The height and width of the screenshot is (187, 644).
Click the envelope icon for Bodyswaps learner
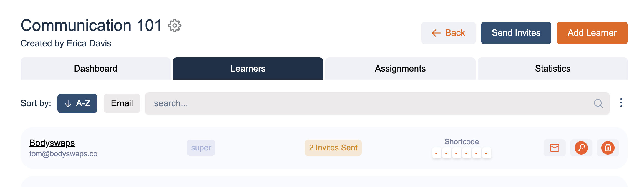pyautogui.click(x=554, y=148)
